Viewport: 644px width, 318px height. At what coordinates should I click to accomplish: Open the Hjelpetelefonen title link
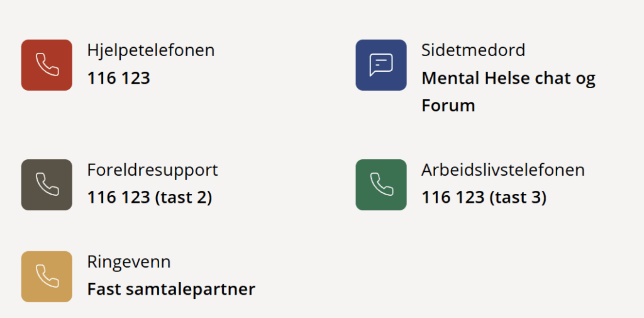point(150,50)
